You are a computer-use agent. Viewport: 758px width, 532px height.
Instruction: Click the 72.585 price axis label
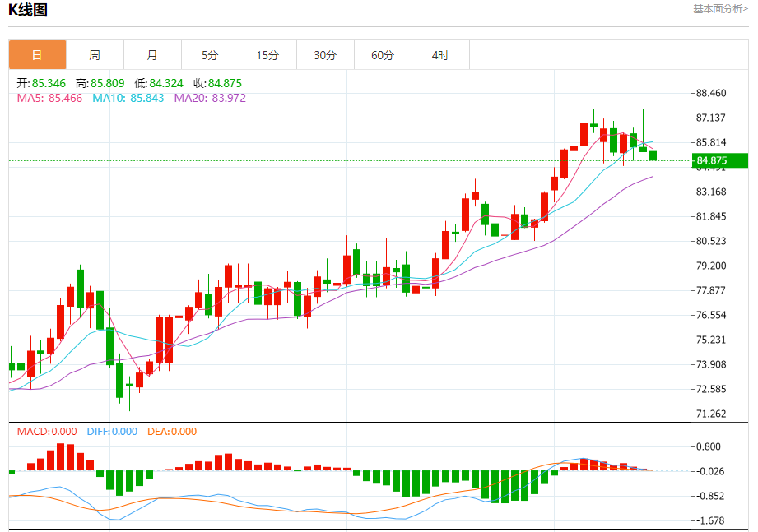click(710, 389)
